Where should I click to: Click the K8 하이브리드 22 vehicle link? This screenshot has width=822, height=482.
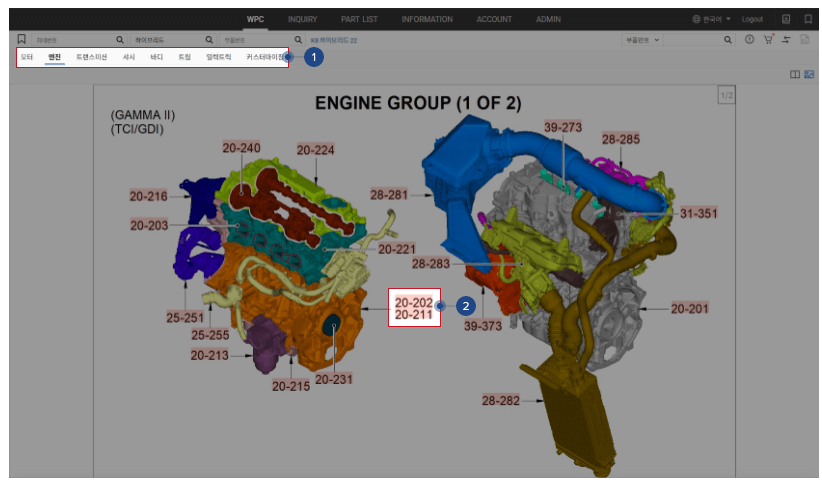334,40
